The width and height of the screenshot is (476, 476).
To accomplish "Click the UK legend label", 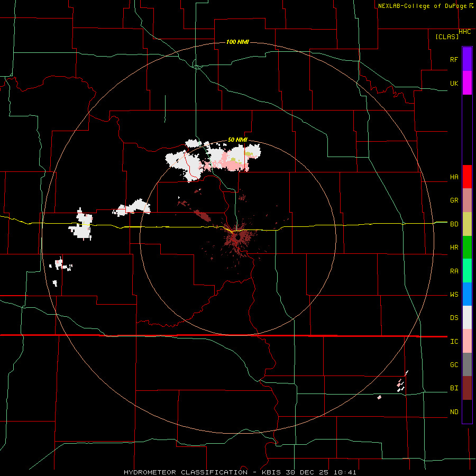I will 454,83.
